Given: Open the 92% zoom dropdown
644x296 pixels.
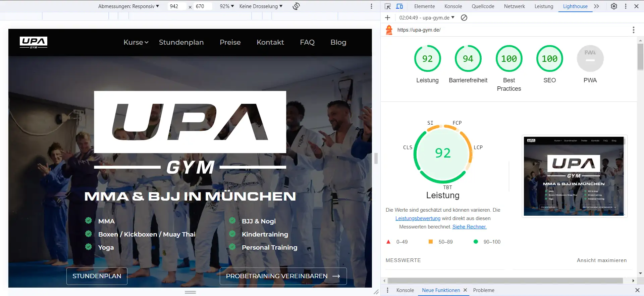Looking at the screenshot, I should pos(227,6).
